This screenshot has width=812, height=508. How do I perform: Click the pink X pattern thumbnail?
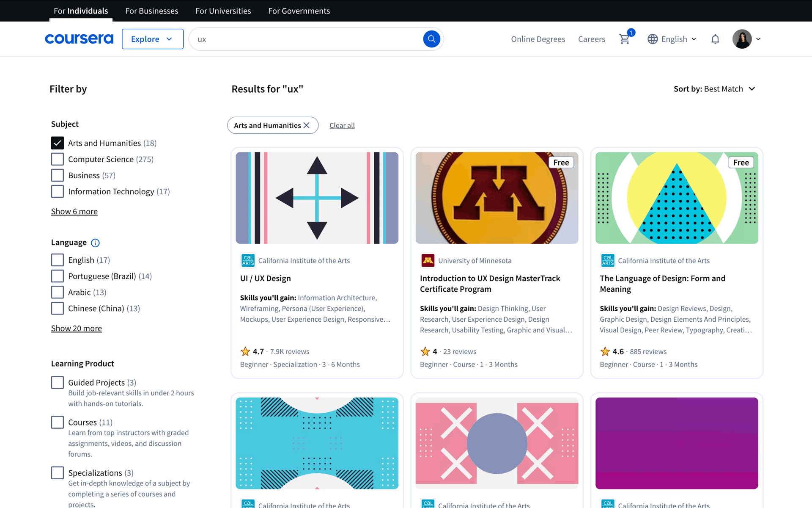point(497,443)
